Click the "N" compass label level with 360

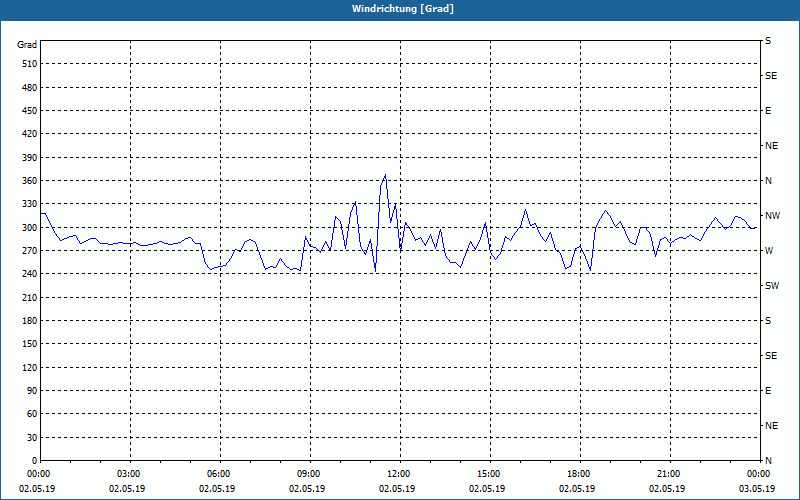(768, 181)
